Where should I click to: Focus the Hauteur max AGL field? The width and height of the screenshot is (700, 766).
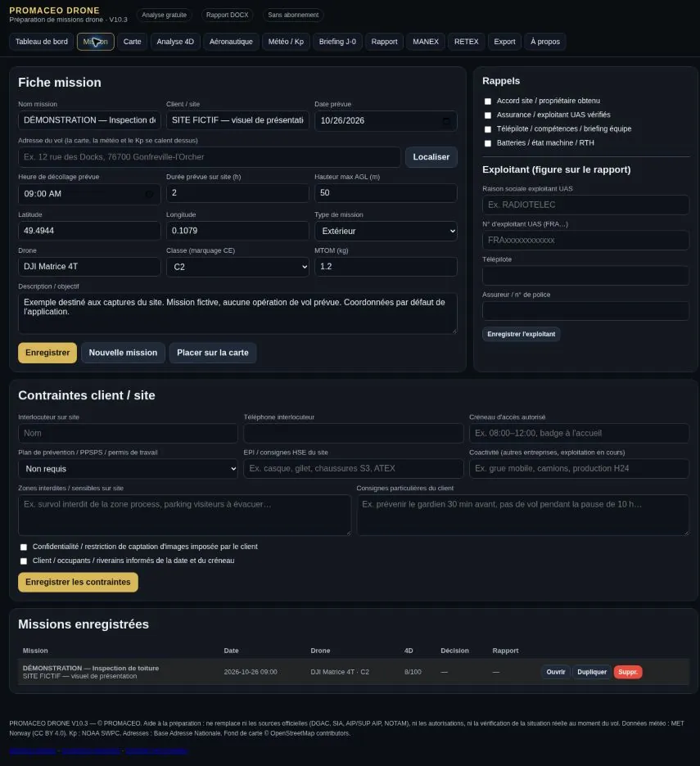(386, 193)
